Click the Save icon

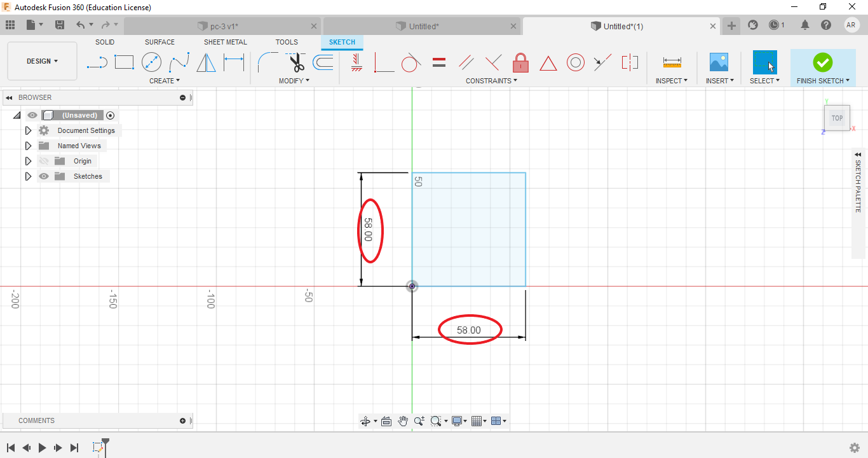[x=60, y=25]
